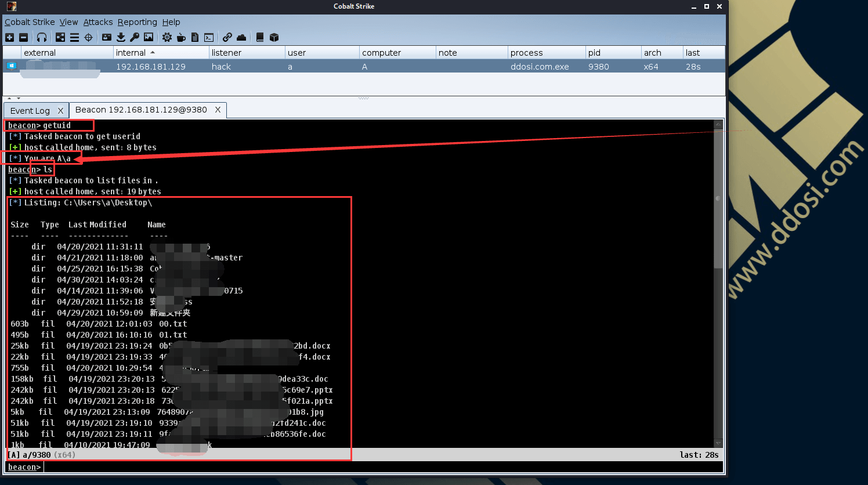
Task: Close the Beacon 192.168.181.129@9380 tab
Action: coord(218,110)
